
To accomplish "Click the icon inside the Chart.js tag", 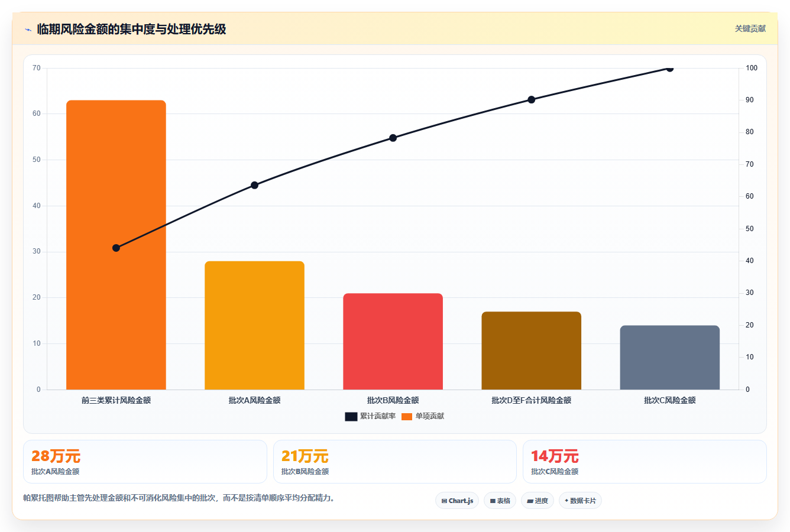I will coord(444,501).
